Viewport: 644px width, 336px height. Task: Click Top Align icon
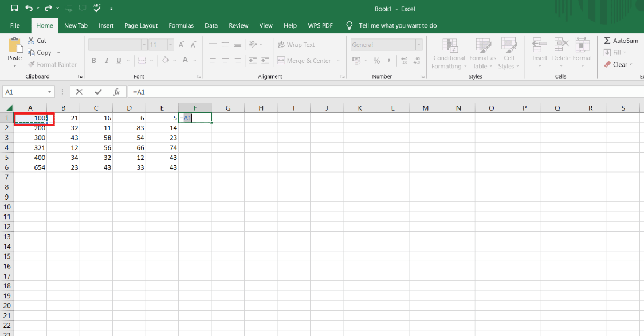point(213,44)
